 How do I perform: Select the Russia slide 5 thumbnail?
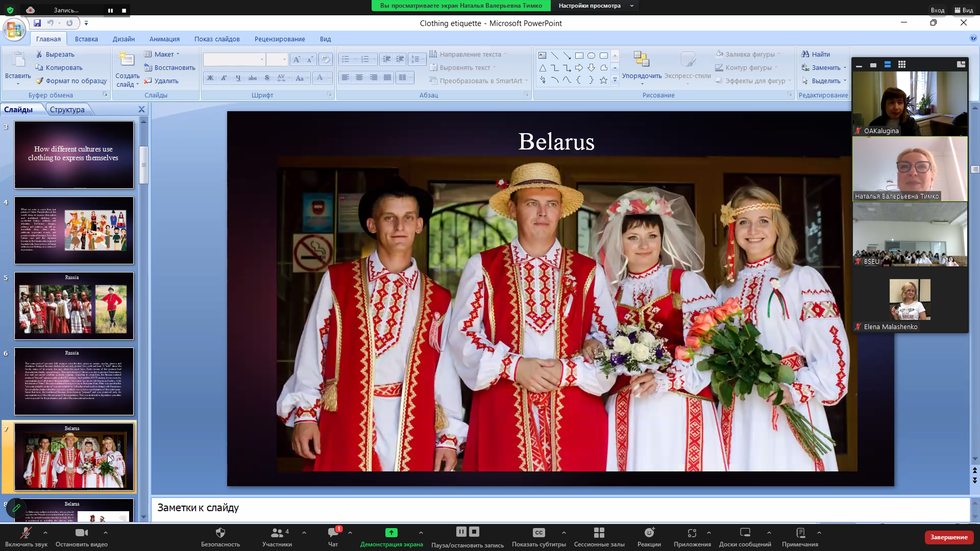(74, 306)
